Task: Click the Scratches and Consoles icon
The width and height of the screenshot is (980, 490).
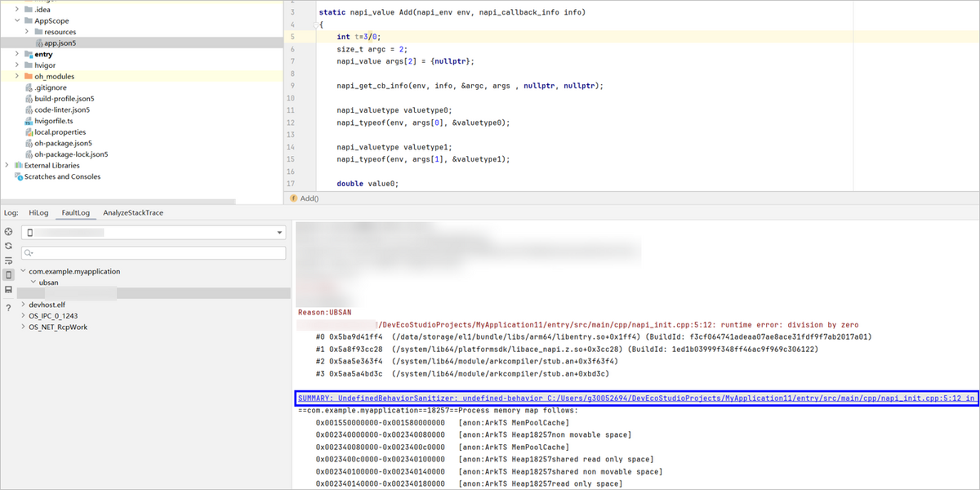Action: 18,176
